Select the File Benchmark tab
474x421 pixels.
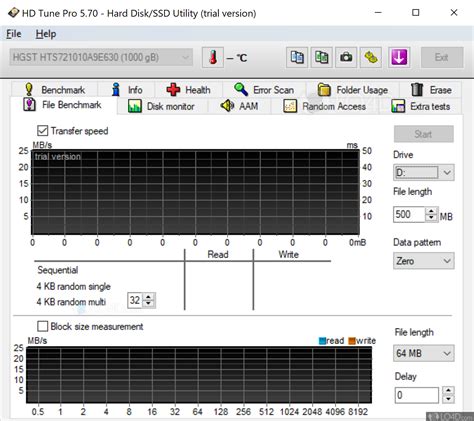pos(63,105)
